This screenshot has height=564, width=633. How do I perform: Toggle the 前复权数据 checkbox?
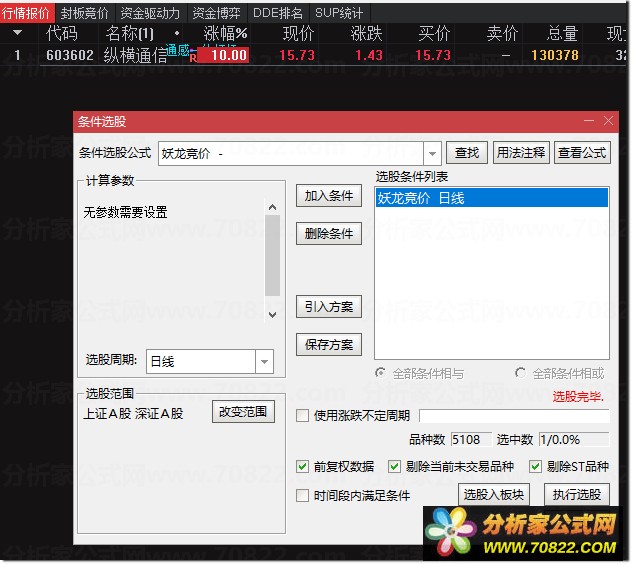click(x=302, y=467)
